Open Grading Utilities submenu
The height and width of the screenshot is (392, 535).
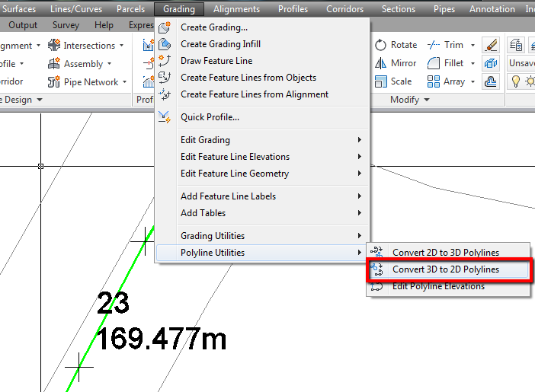click(262, 236)
